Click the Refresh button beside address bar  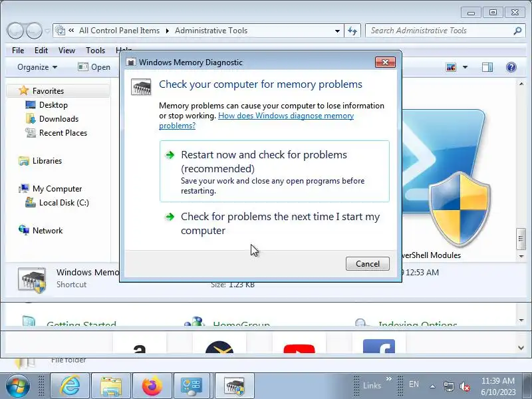point(352,31)
